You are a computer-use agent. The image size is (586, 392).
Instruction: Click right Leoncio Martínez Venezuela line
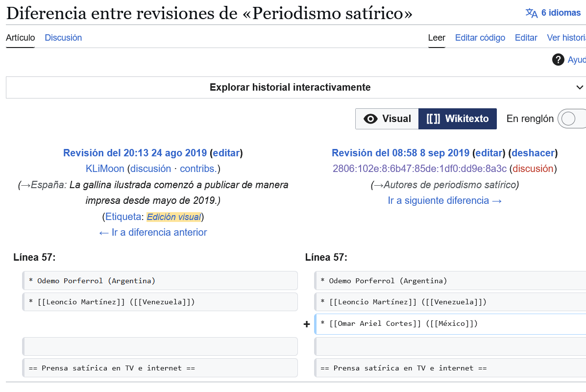(x=450, y=302)
